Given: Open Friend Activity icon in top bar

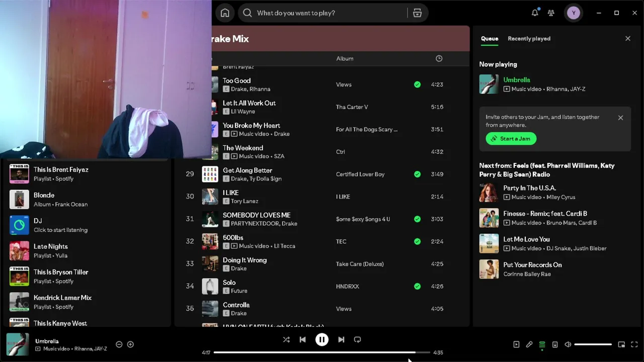Looking at the screenshot, I should coord(551,13).
